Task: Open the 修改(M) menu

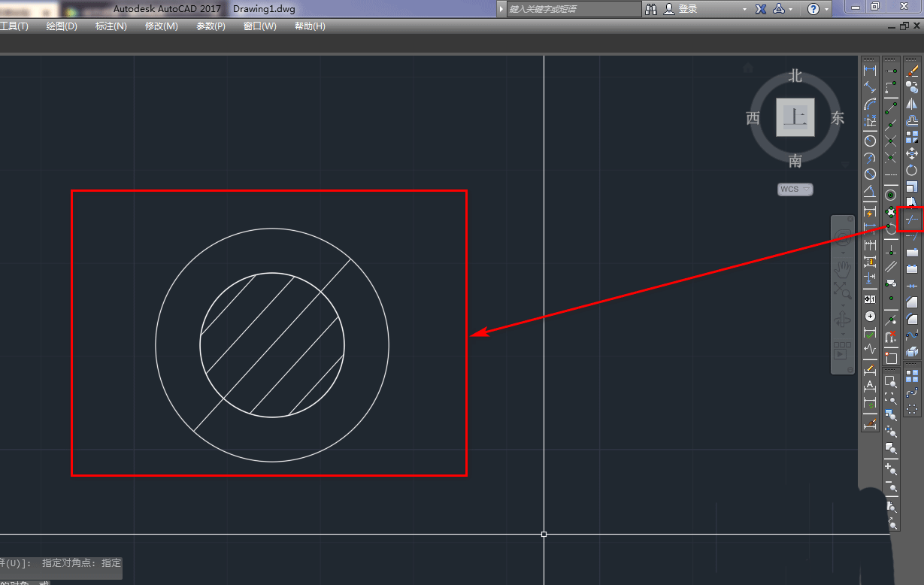Action: 162,26
